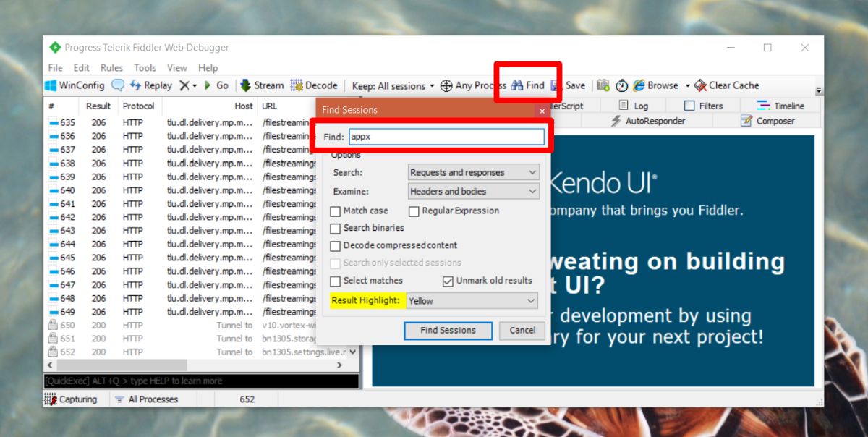
Task: Open the Examine dropdown
Action: [473, 192]
